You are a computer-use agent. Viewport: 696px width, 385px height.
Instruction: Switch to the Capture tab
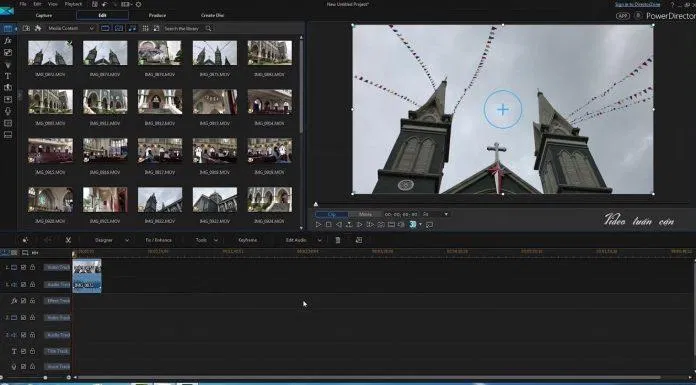[44, 15]
